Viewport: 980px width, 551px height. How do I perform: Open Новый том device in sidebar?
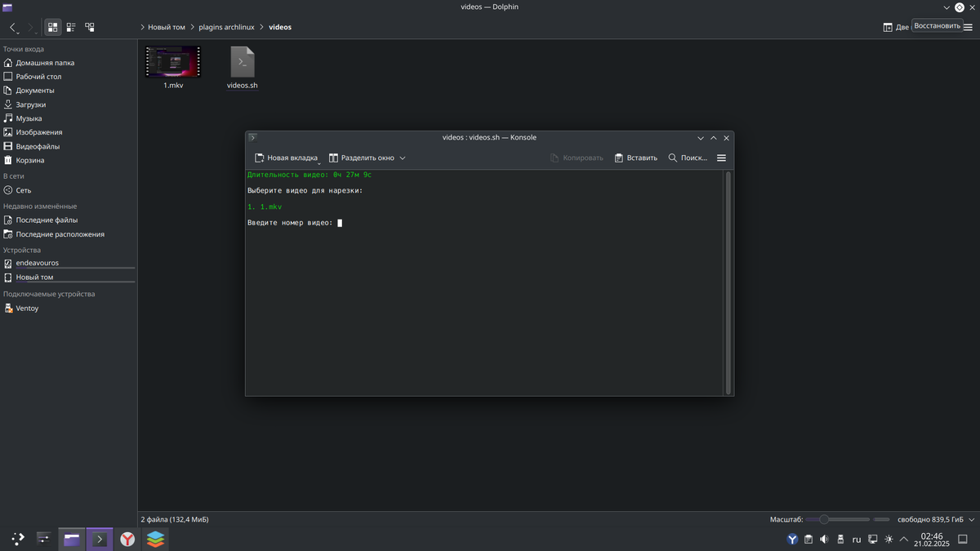coord(68,277)
